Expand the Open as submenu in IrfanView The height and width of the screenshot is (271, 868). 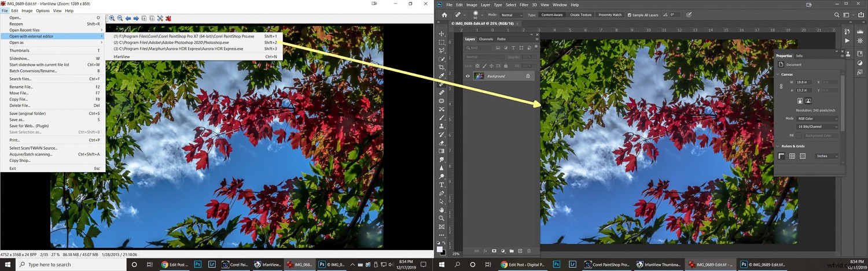tap(53, 42)
